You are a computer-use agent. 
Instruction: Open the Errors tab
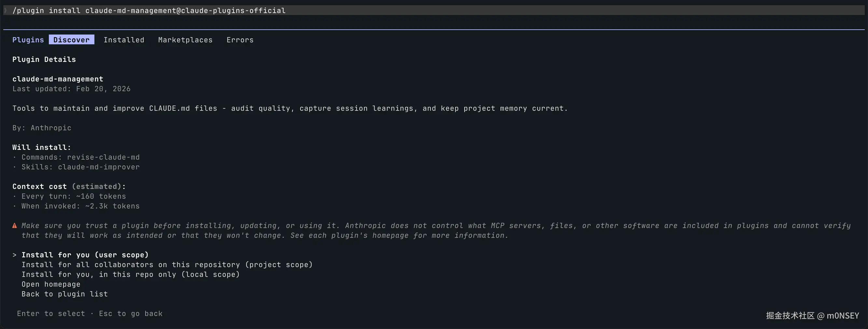[x=240, y=40]
